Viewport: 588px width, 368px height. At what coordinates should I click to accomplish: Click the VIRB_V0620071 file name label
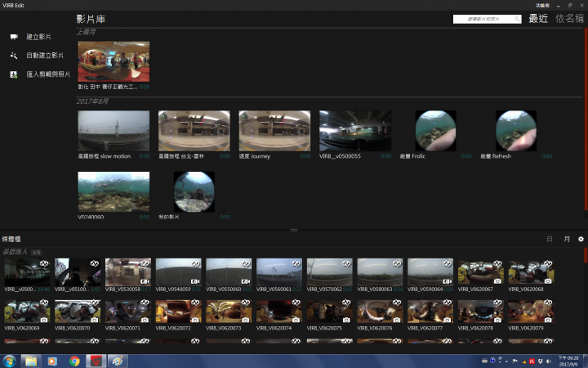pos(122,328)
